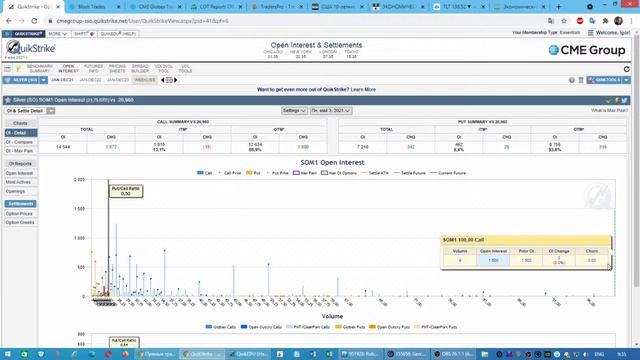Switch to the Weeklies expiration tab
Screen dimensions: 640x360
145,80
